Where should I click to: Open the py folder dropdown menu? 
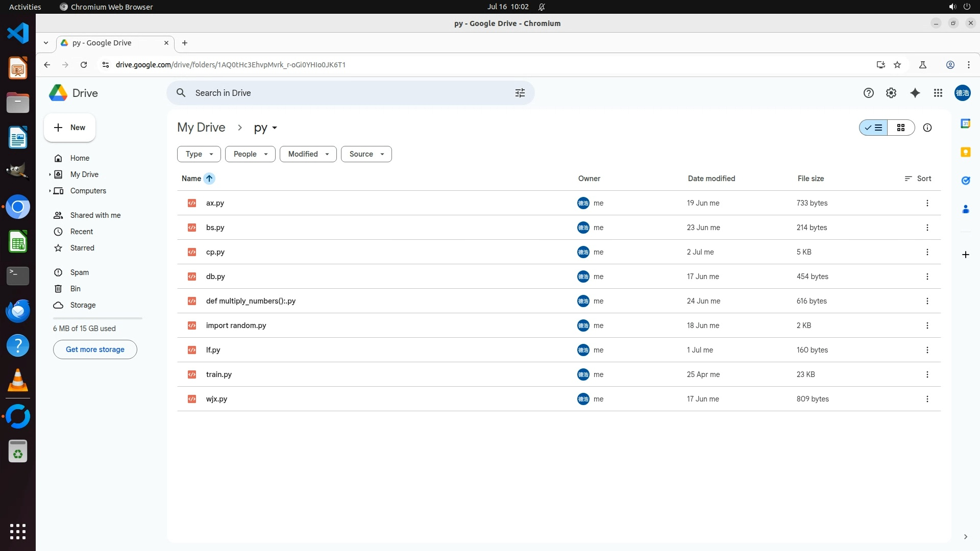click(x=265, y=128)
